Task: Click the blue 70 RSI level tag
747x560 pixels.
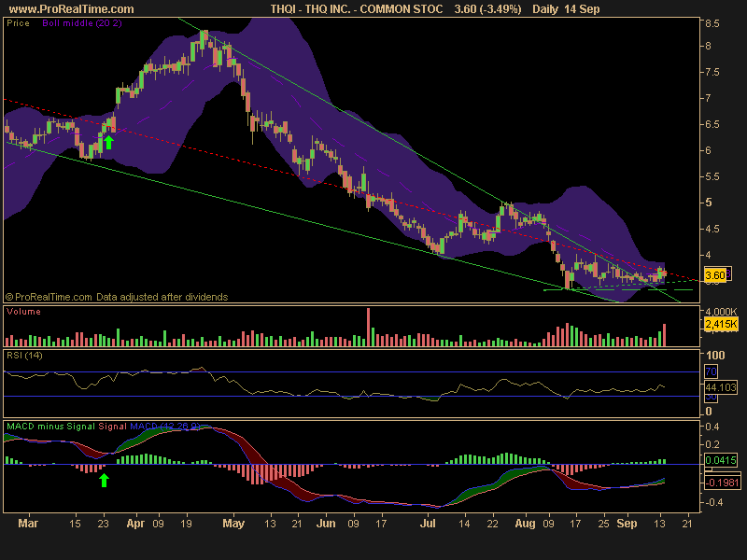Action: pyautogui.click(x=711, y=371)
